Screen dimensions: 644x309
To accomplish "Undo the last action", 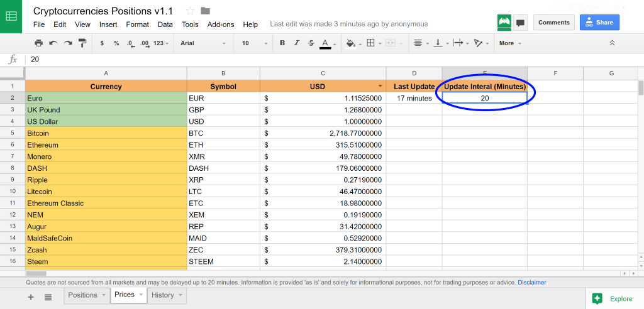I will pyautogui.click(x=53, y=43).
